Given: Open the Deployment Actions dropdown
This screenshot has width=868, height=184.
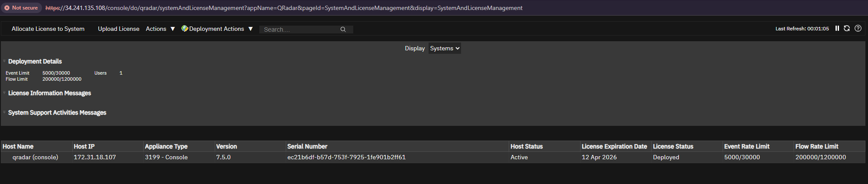Looking at the screenshot, I should pyautogui.click(x=217, y=29).
